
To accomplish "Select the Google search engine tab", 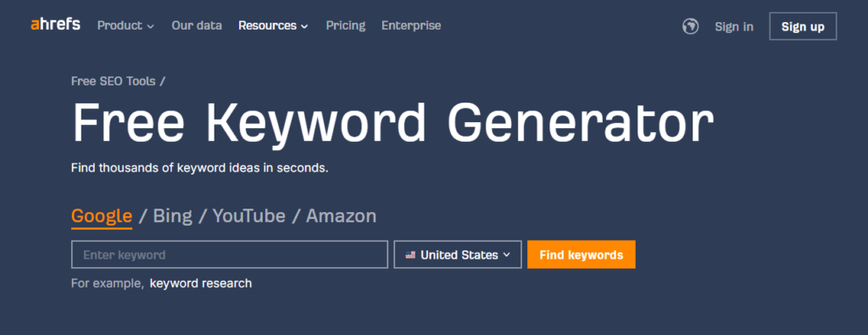I will click(102, 216).
